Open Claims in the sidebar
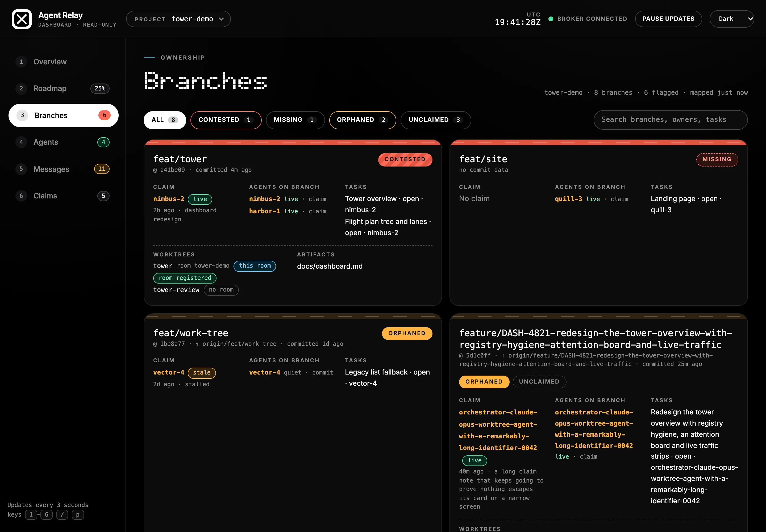 click(63, 196)
